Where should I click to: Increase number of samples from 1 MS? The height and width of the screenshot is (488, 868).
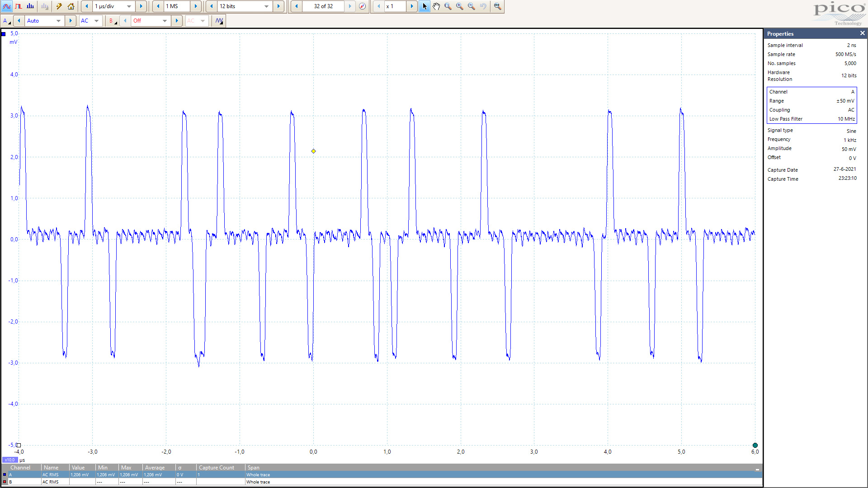point(196,6)
